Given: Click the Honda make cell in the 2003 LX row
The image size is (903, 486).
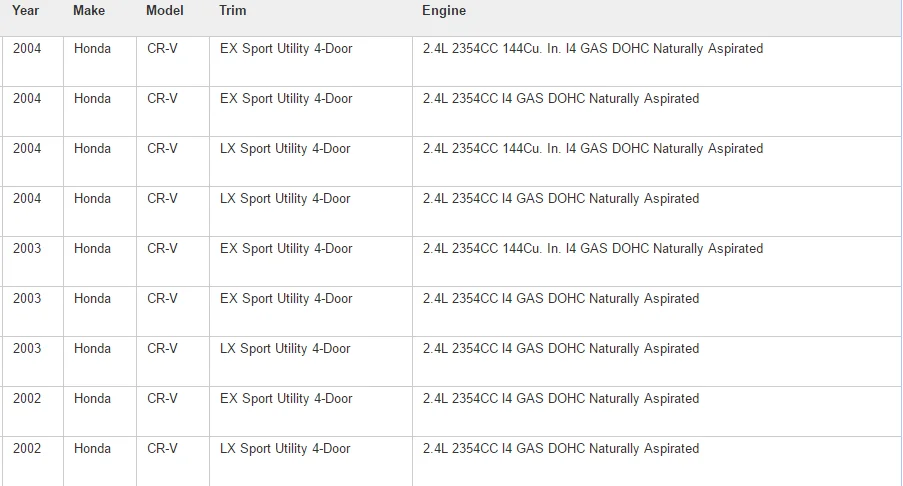Looking at the screenshot, I should 100,362.
